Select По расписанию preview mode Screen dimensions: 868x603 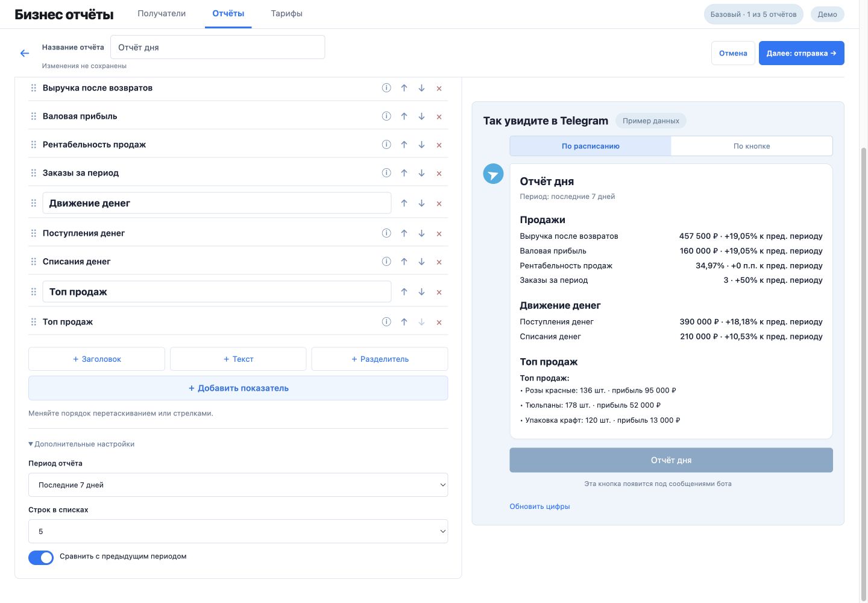[x=590, y=146]
